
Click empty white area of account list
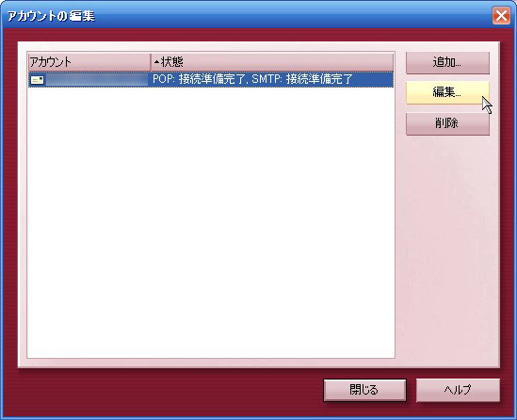(211, 222)
